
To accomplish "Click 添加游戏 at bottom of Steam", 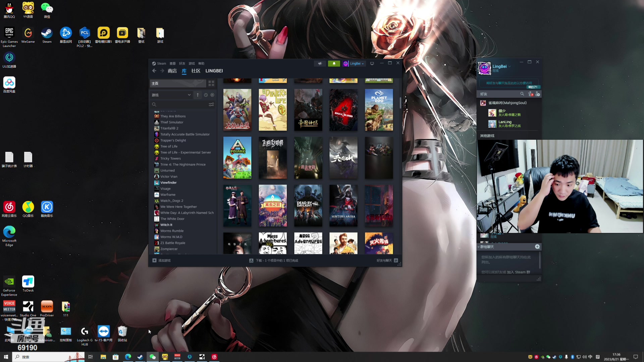I will [162, 260].
